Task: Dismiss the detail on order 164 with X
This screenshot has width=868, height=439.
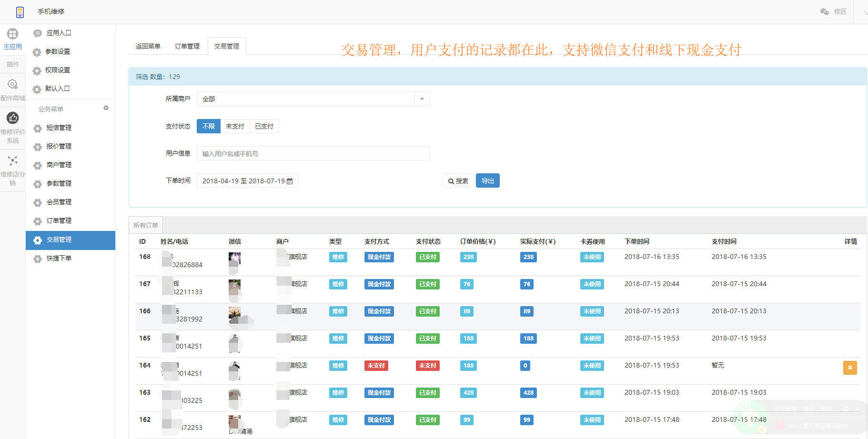Action: [x=850, y=368]
